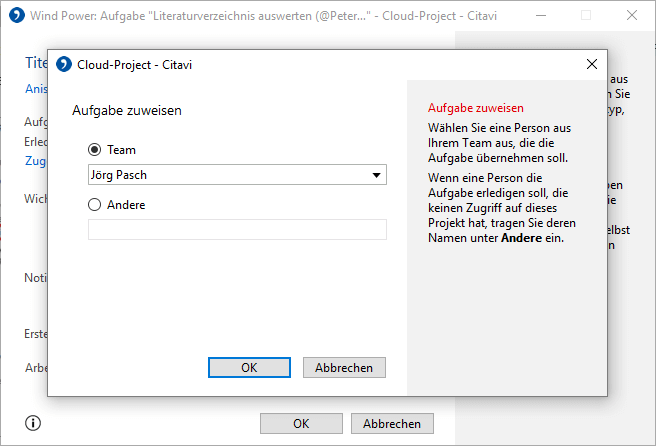Viewport: 656px width, 446px height.
Task: Select the Team radio button
Action: click(95, 149)
